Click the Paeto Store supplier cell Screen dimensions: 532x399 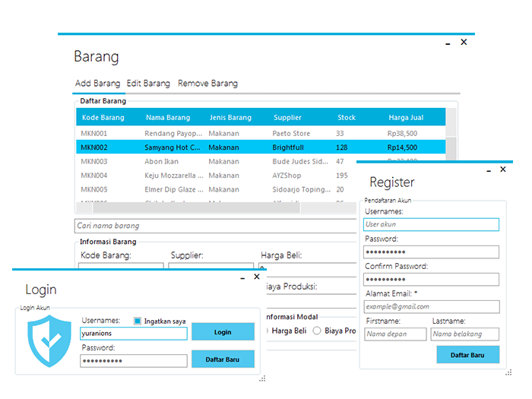[x=291, y=133]
